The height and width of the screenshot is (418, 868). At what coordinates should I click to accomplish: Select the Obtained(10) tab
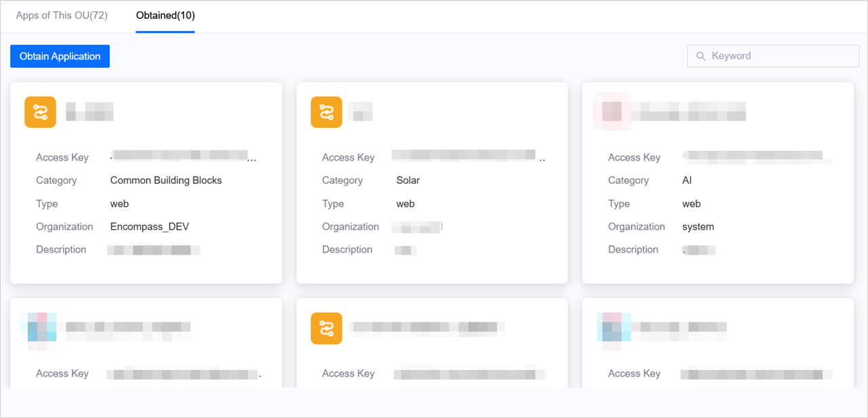click(x=165, y=16)
